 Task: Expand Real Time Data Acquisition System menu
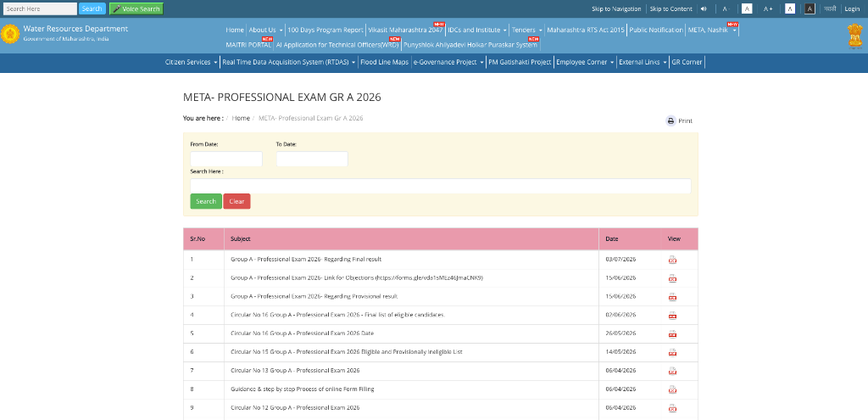(288, 63)
